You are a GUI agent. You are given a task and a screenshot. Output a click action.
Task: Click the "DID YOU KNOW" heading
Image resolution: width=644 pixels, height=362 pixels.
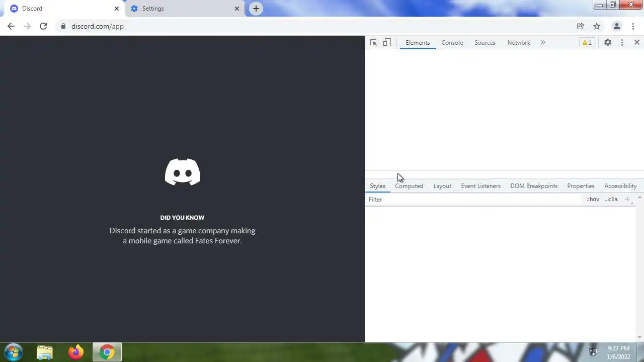[182, 218]
